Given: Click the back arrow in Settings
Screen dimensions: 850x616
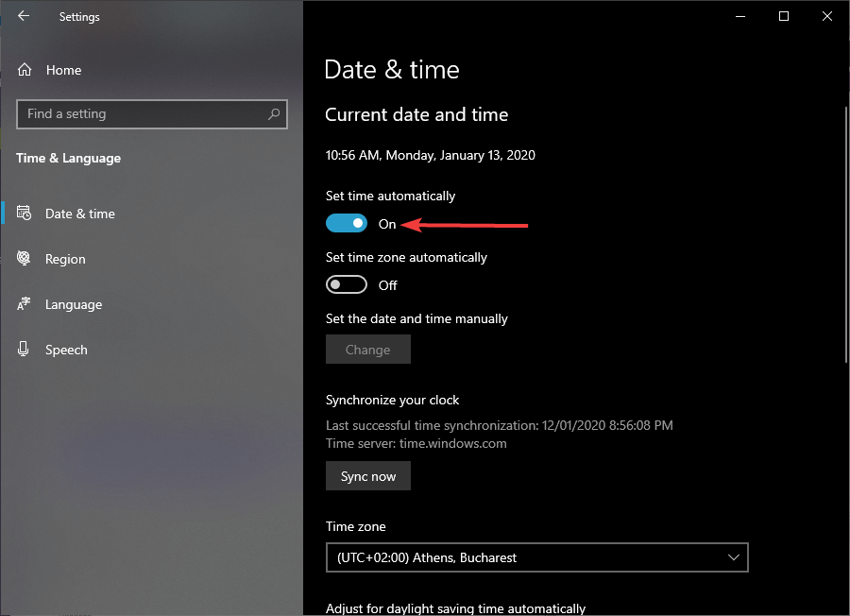Looking at the screenshot, I should point(24,16).
